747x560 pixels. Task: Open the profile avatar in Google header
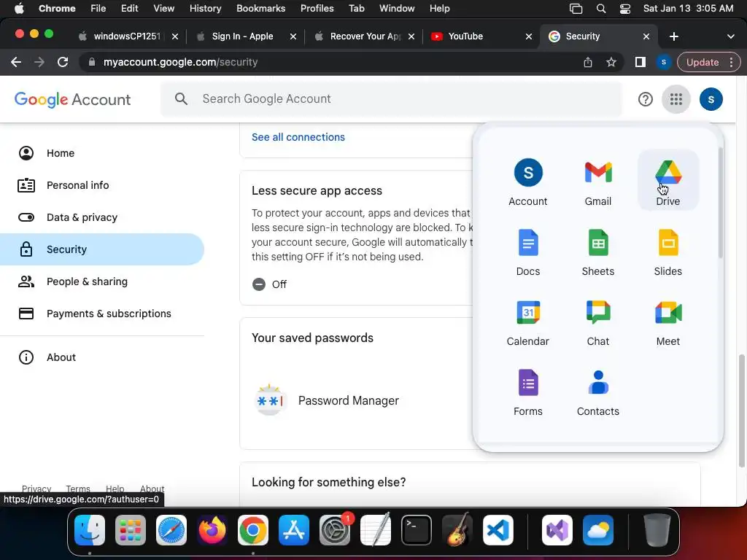pyautogui.click(x=711, y=99)
